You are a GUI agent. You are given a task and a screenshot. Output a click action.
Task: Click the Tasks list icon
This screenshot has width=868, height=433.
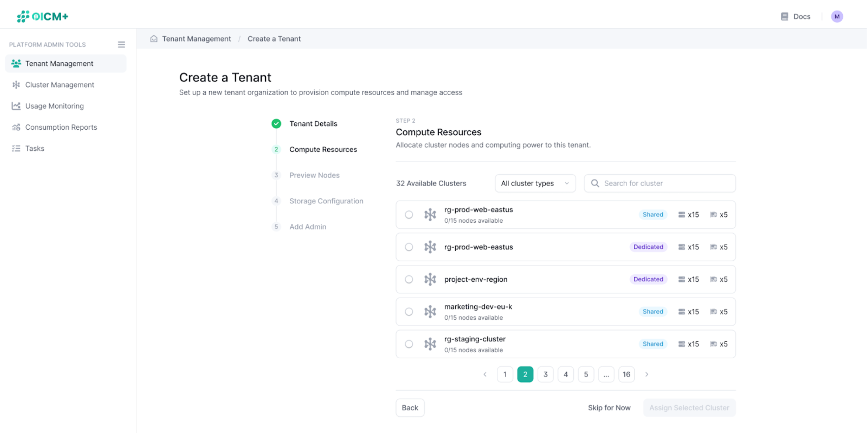[x=16, y=148]
